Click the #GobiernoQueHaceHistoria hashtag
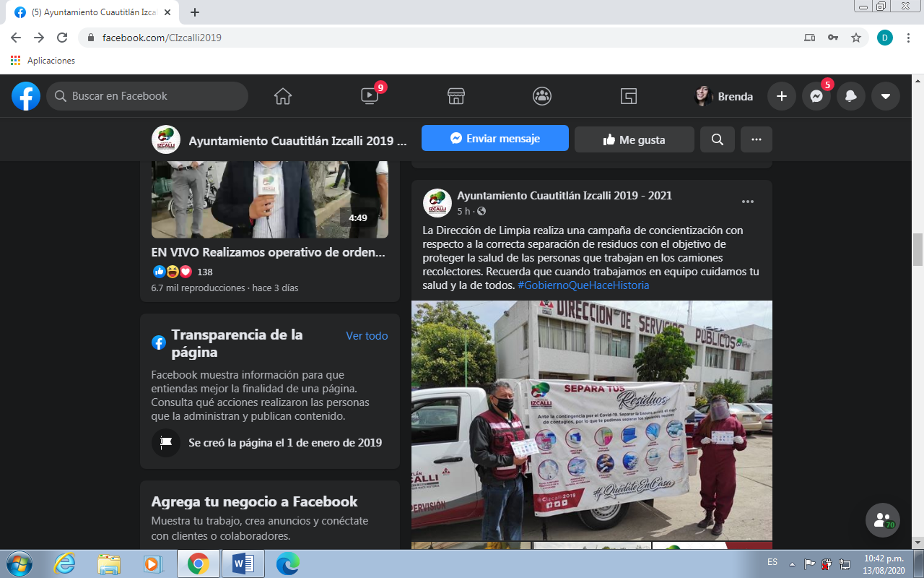Image resolution: width=924 pixels, height=578 pixels. [583, 285]
